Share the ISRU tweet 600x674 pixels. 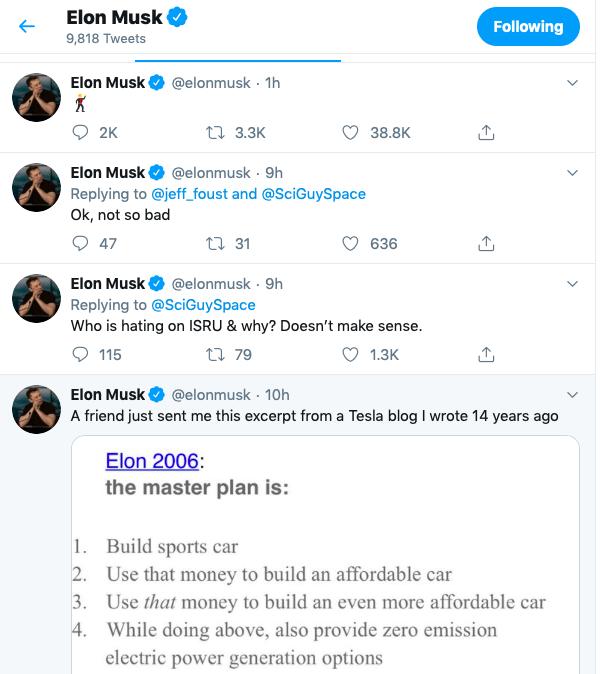tap(486, 354)
